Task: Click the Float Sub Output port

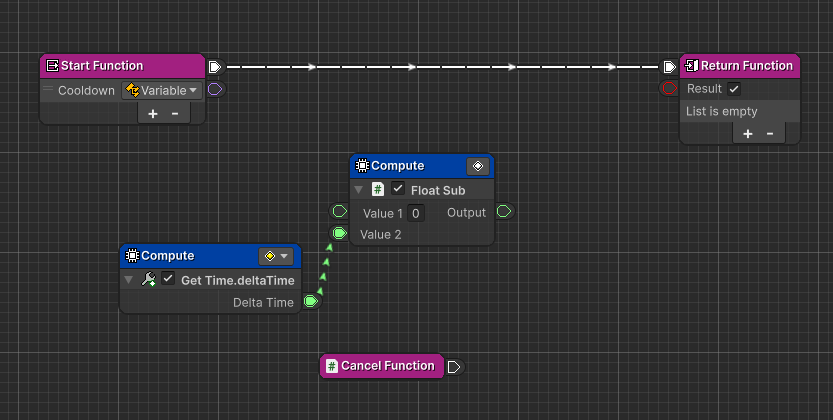Action: (x=504, y=212)
